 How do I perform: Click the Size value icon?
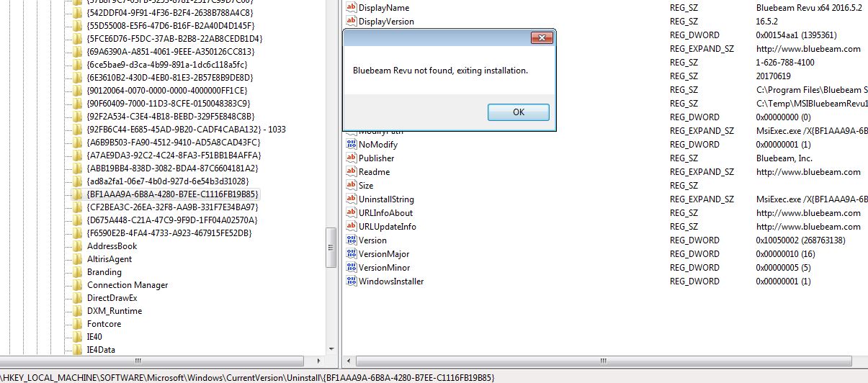[x=352, y=185]
